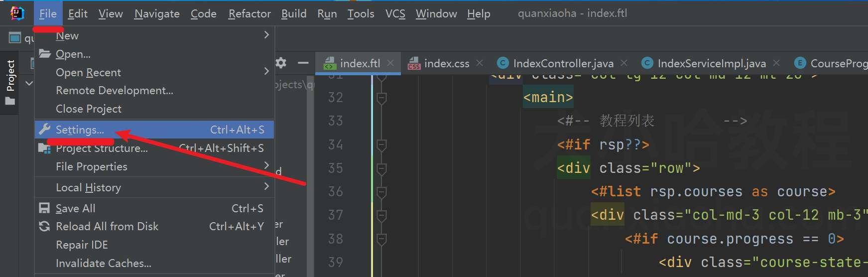Click the minus icon to hide the panel

303,63
